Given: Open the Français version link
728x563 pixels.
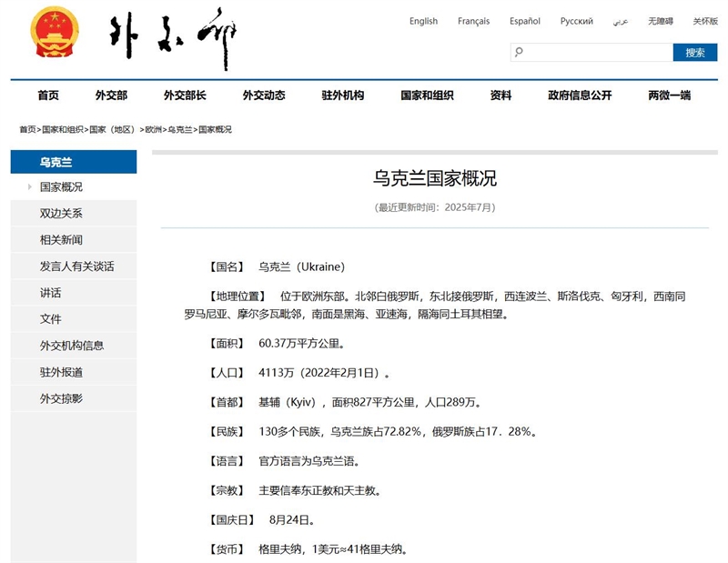Looking at the screenshot, I should [473, 21].
